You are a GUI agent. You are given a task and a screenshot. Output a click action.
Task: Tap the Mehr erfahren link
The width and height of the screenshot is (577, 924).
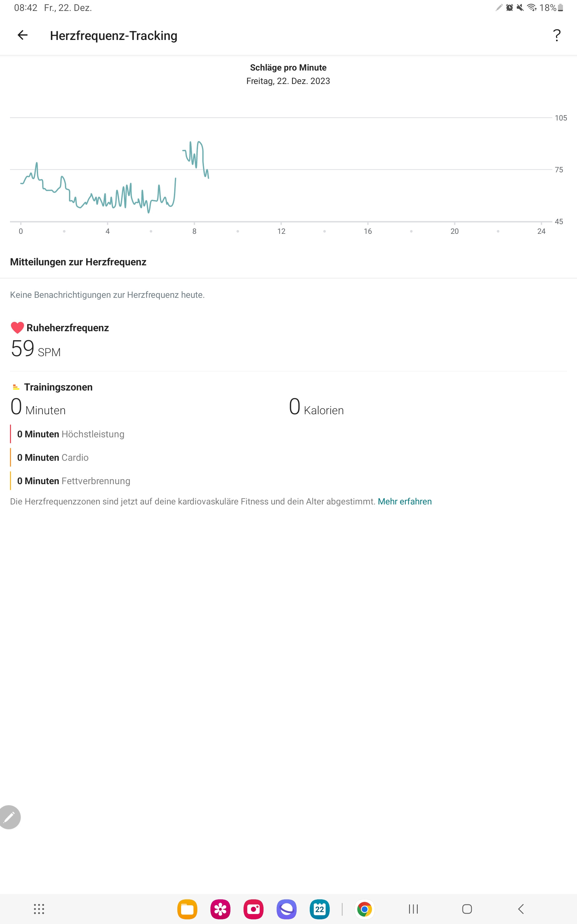405,501
